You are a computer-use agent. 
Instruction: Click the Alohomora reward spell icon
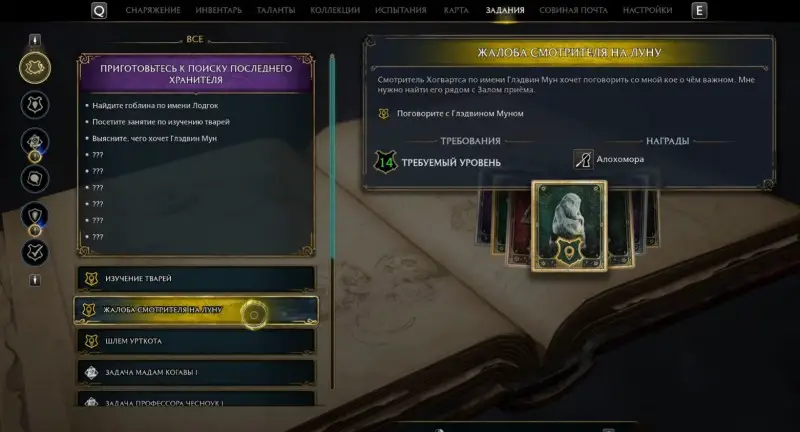coord(583,160)
